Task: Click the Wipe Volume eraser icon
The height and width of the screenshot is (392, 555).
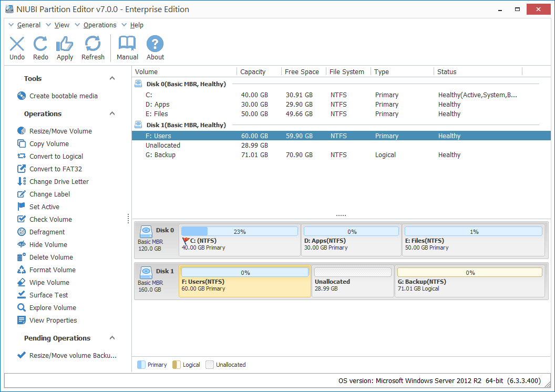Action: click(x=22, y=282)
